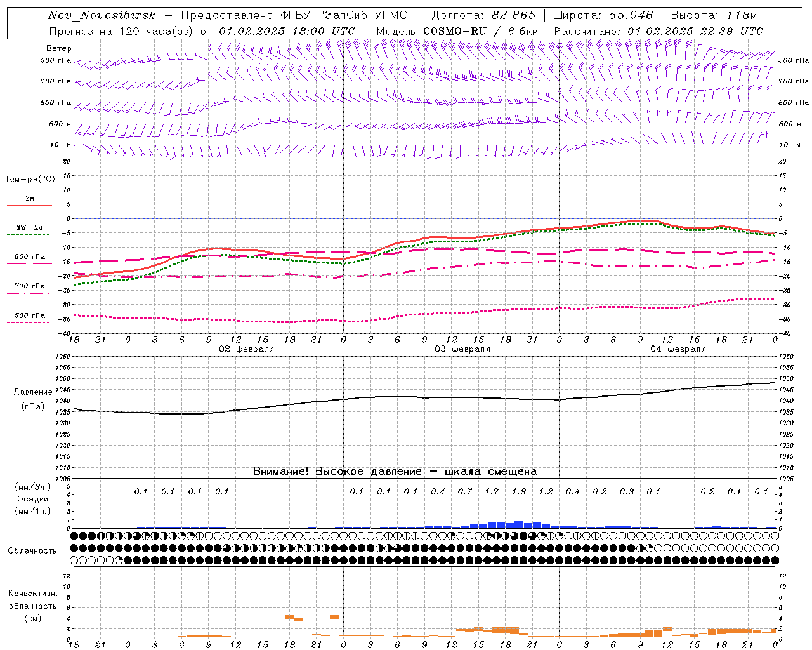This screenshot has width=812, height=650.
Task: Click the 'Давление' pressure panel label
Action: [x=33, y=392]
